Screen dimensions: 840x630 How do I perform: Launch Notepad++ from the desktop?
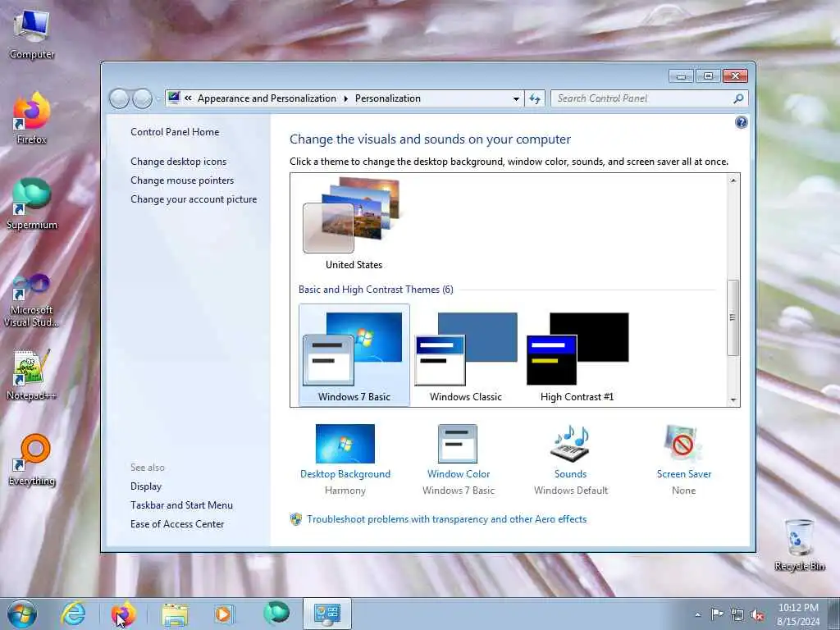pos(32,375)
